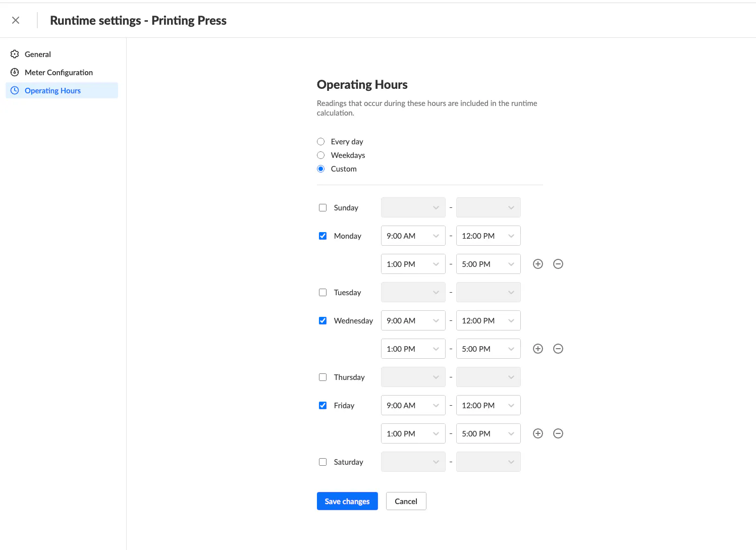Open Monday's 12:00 PM end time dropdown
The width and height of the screenshot is (756, 550).
coord(488,236)
